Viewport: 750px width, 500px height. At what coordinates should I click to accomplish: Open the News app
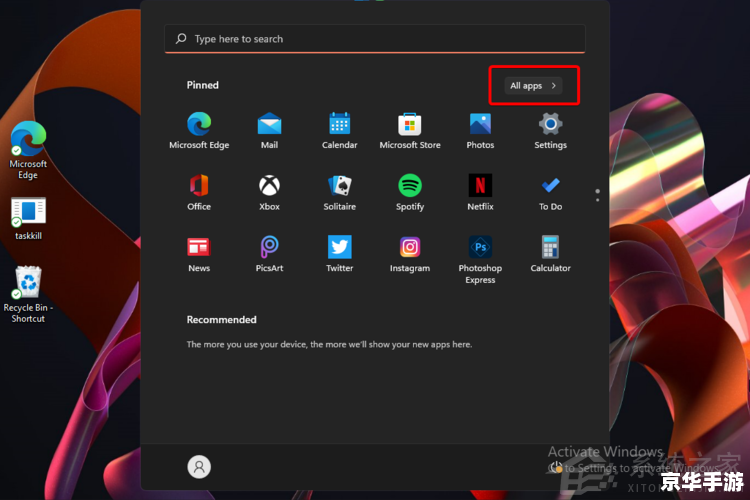click(199, 254)
